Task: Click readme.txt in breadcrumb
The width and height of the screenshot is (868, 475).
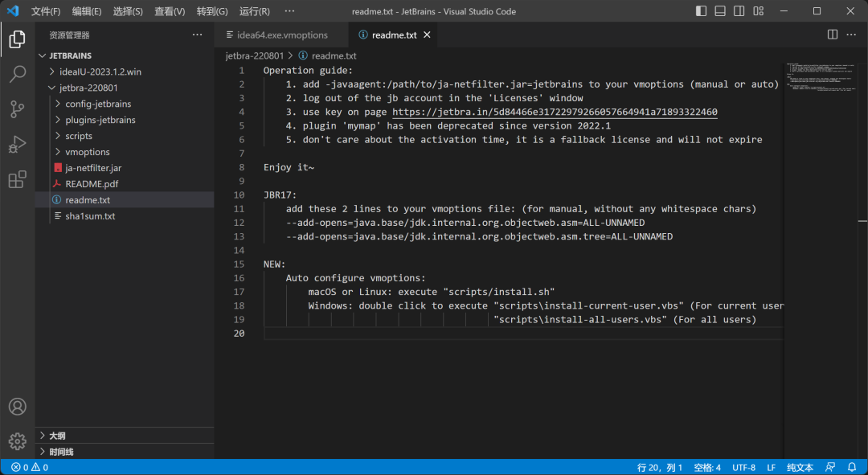Action: click(334, 55)
